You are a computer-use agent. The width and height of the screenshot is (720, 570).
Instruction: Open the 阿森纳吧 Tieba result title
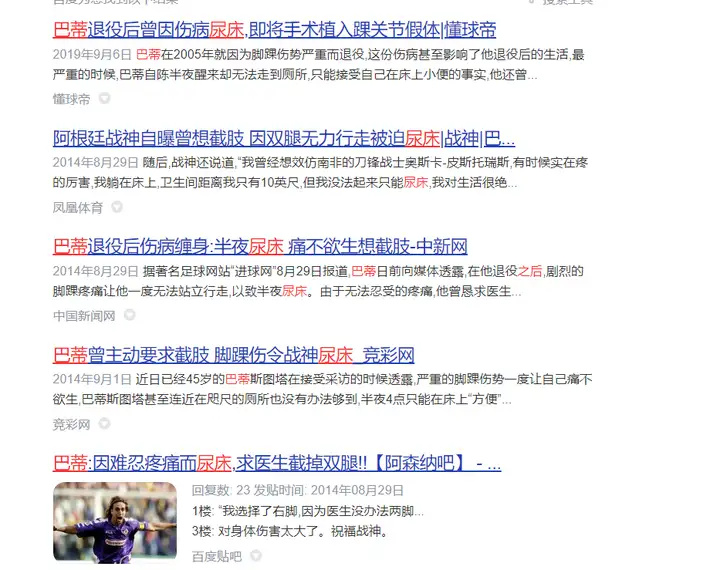[277, 463]
